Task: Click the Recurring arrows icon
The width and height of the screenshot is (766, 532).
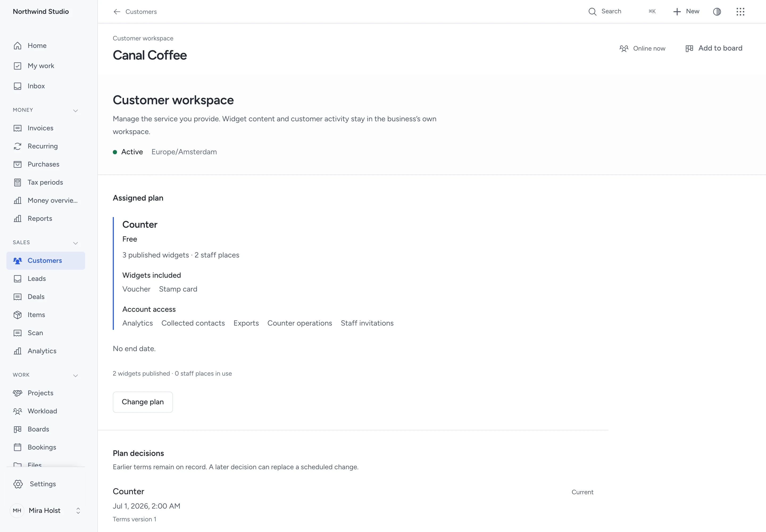Action: (18, 146)
